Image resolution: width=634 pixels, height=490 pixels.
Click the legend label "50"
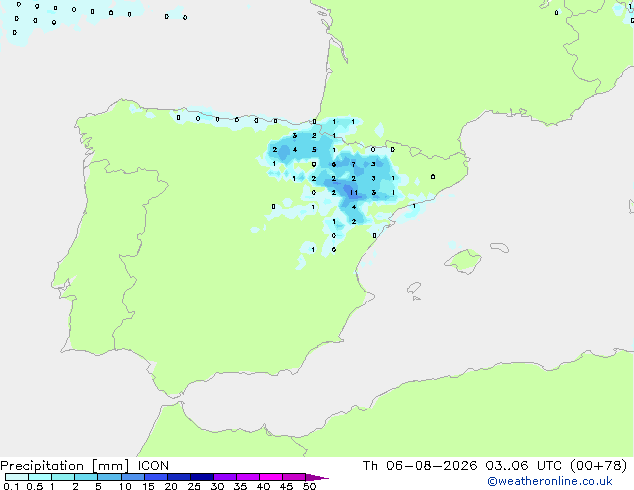pyautogui.click(x=309, y=486)
